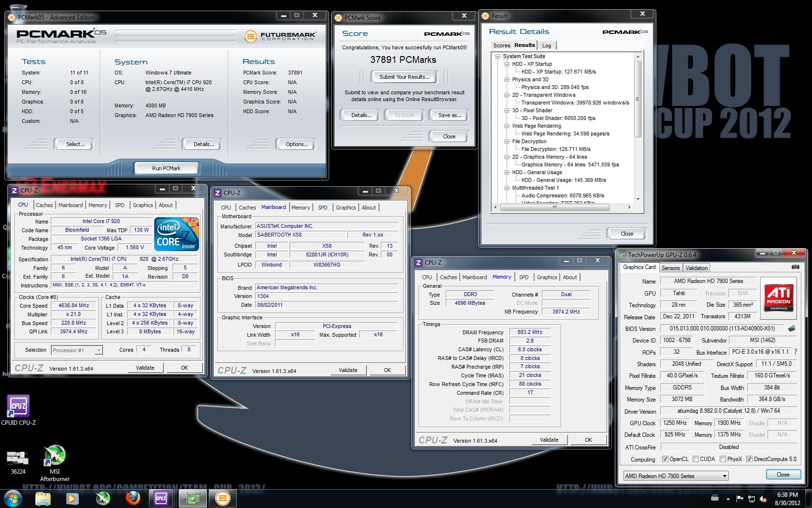812x508 pixels.
Task: Toggle the CUDA checkbox in GPU-Z
Action: click(696, 459)
